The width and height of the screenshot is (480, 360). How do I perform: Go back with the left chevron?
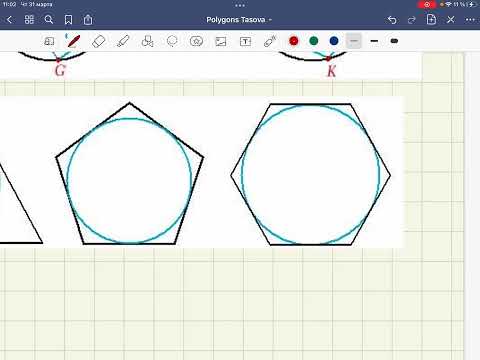9,20
